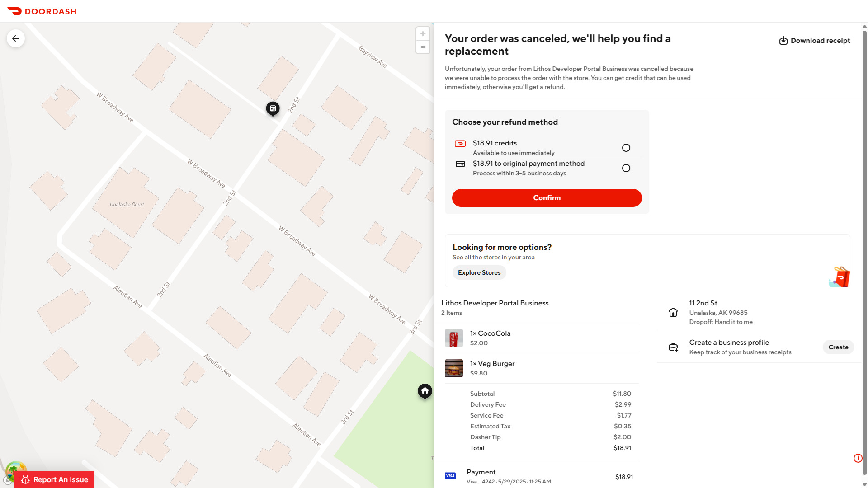The width and height of the screenshot is (868, 488).
Task: Click the Visa payment card icon
Action: 450,476
